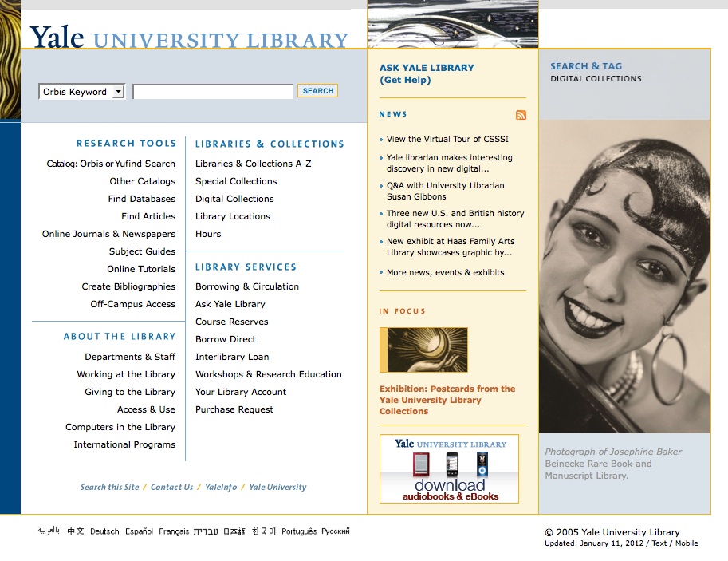Viewport: 728px width, 561px height.
Task: Click the search text input field
Action: (213, 92)
